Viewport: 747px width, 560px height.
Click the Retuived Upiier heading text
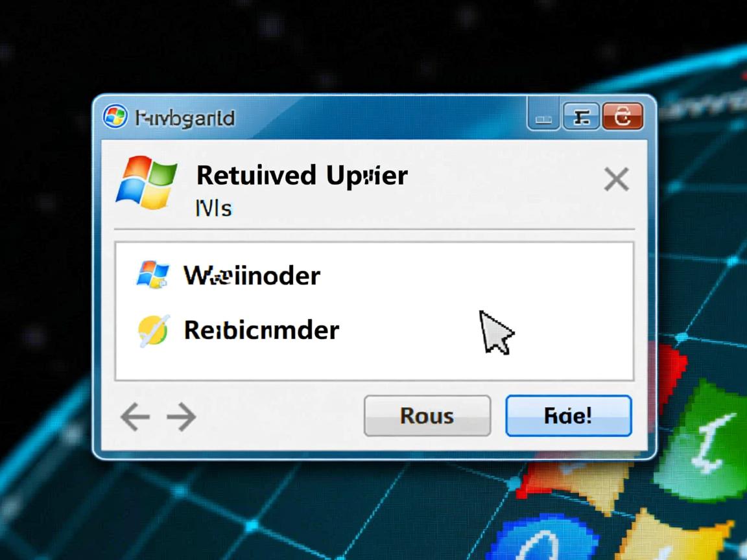(302, 176)
